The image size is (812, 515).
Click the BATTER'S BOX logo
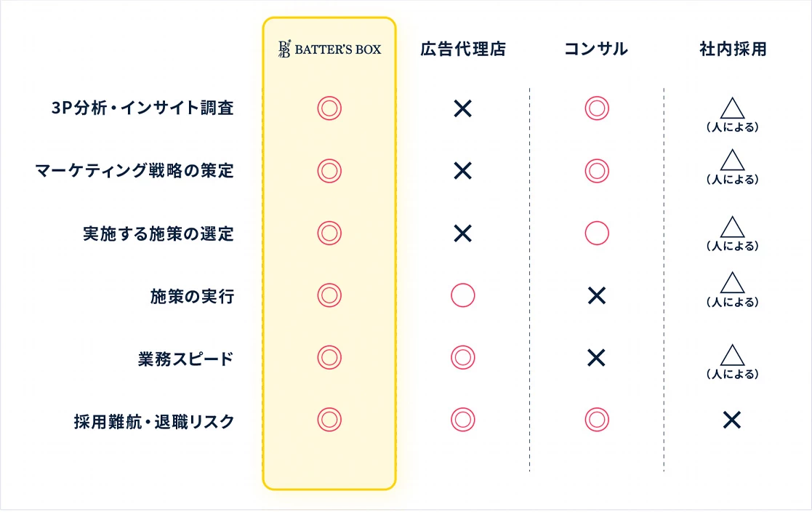(x=329, y=49)
